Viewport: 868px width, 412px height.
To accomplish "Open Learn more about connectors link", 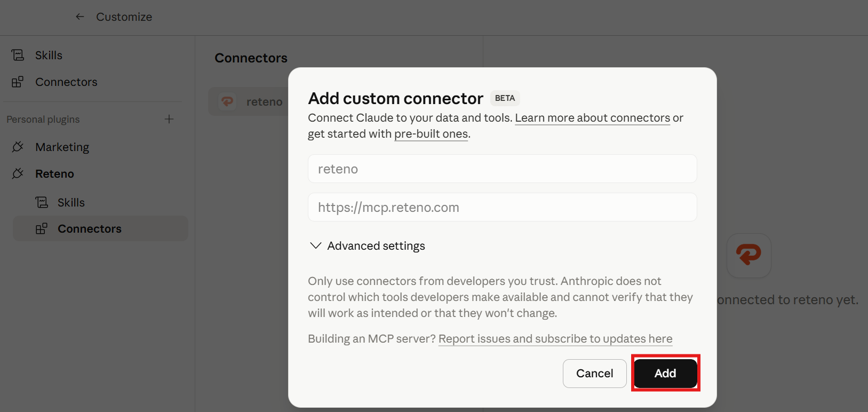I will [592, 117].
